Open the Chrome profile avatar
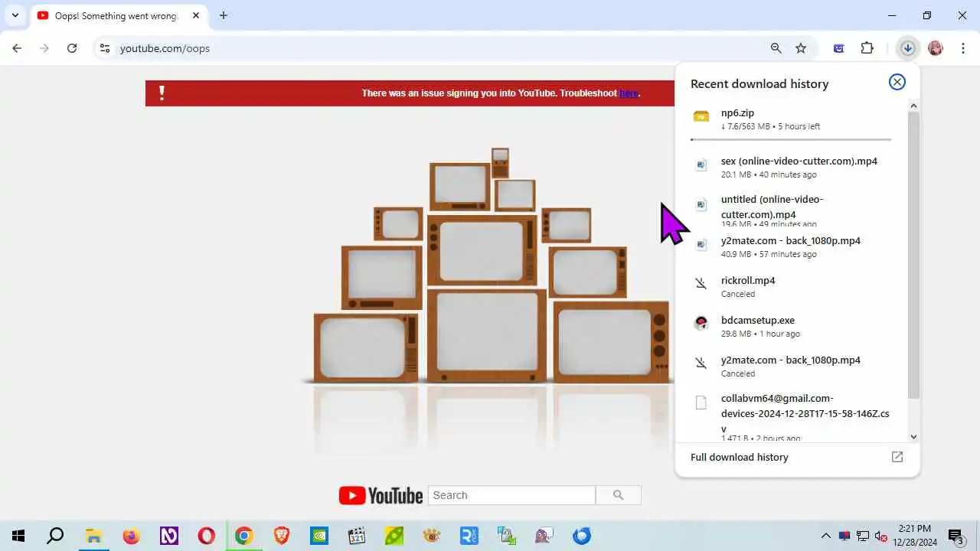 [935, 48]
